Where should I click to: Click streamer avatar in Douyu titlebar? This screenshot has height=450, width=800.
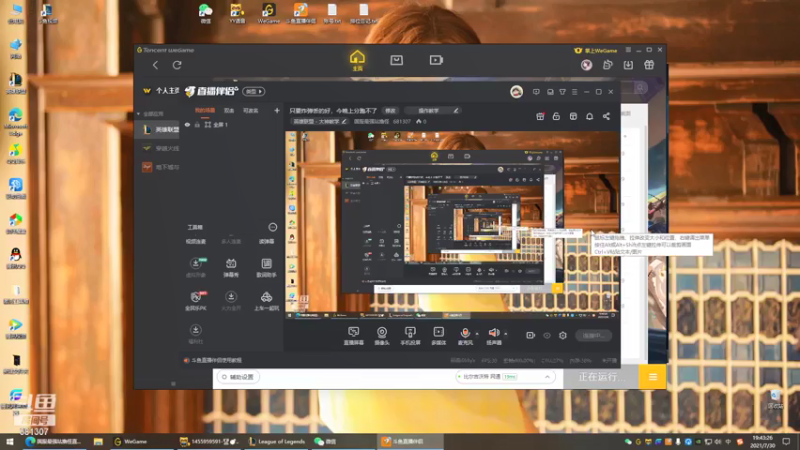click(516, 91)
